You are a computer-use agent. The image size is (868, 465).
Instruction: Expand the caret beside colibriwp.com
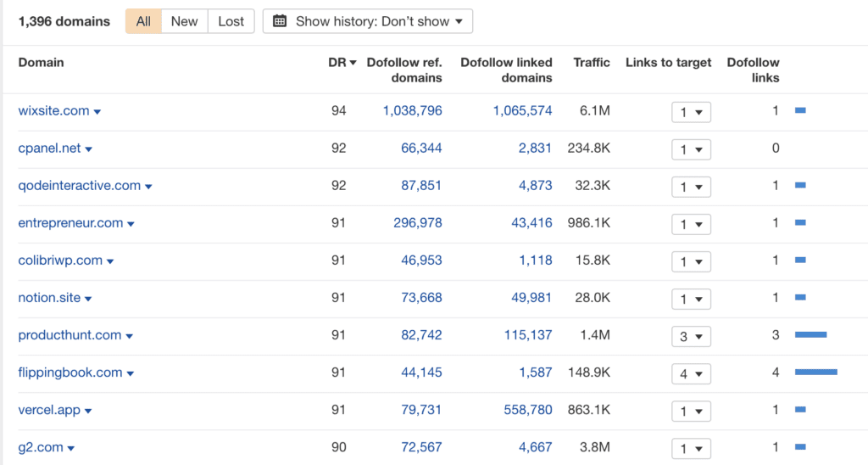[110, 261]
